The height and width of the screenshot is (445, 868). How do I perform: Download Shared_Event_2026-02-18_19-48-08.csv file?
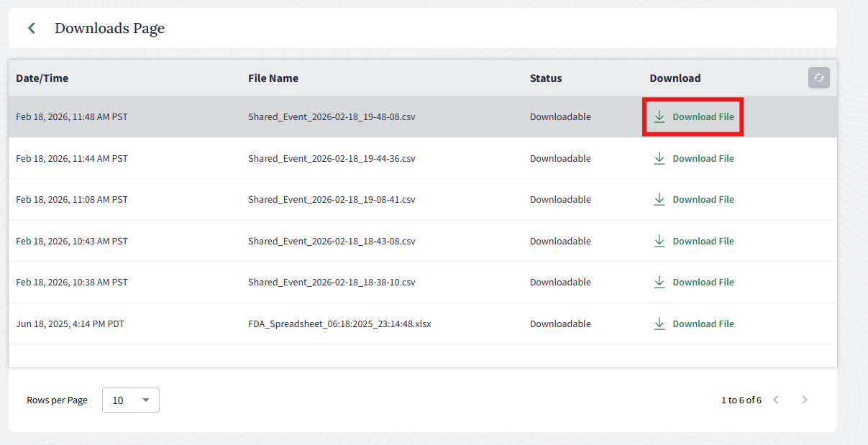(693, 116)
